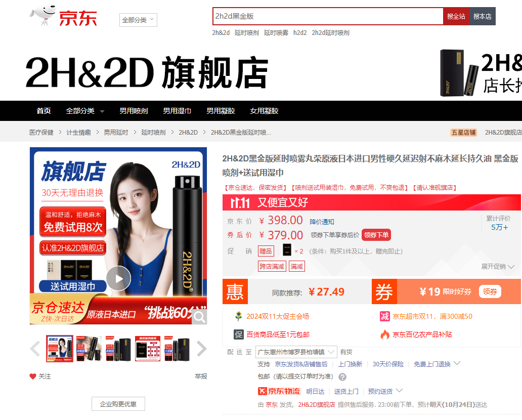The height and width of the screenshot is (420, 522).
Task: Open the 计生情趣 breadcrumb
Action: [x=78, y=133]
